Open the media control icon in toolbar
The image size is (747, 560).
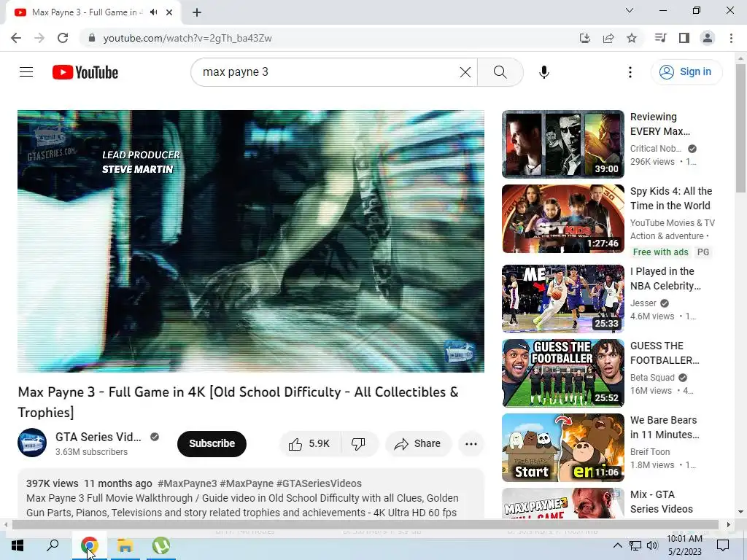pyautogui.click(x=660, y=38)
